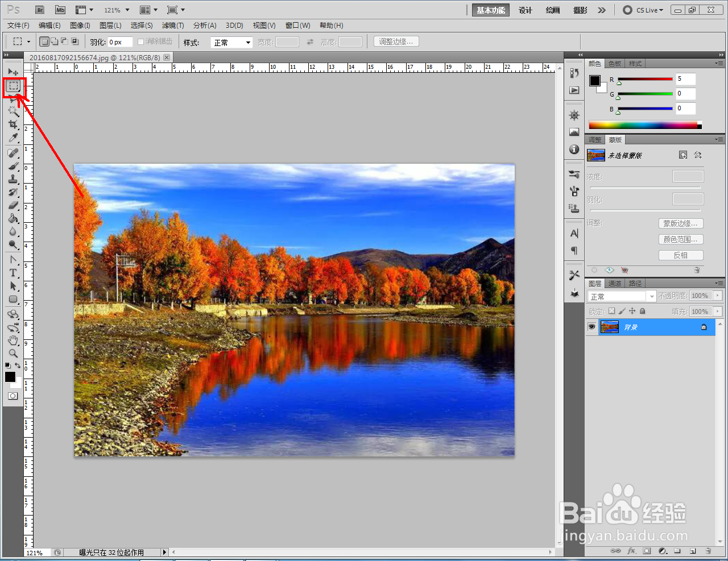This screenshot has width=728, height=561.
Task: Click the 颜色范围... button
Action: (x=681, y=239)
